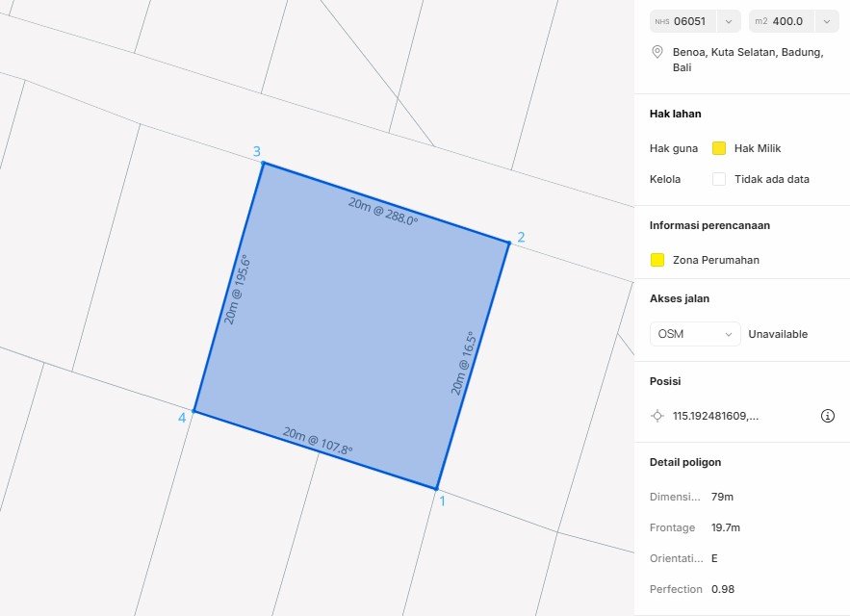Select polygon vertex number 3
The width and height of the screenshot is (850, 616).
pyautogui.click(x=263, y=163)
